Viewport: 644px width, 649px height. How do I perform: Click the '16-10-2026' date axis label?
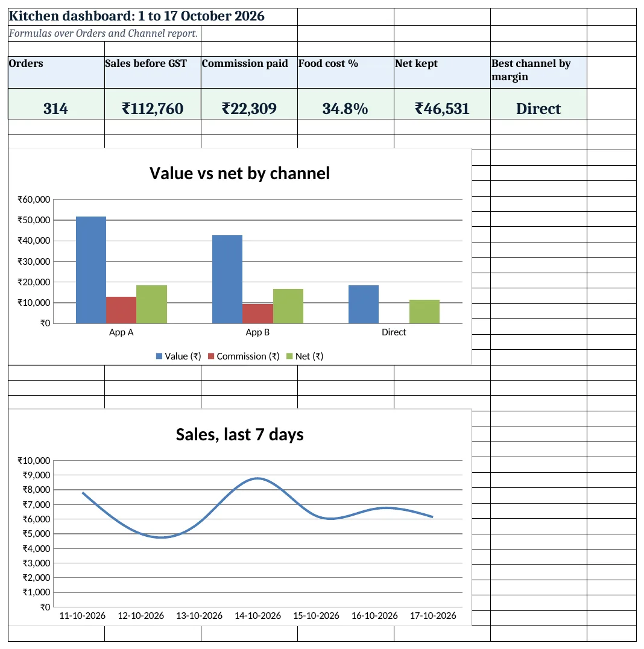[x=374, y=616]
